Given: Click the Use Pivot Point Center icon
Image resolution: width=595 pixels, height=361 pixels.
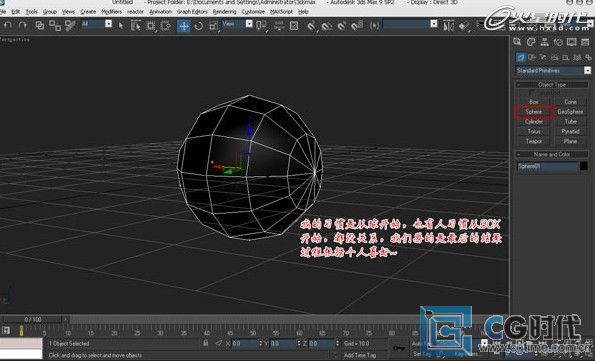Looking at the screenshot, I should (261, 26).
